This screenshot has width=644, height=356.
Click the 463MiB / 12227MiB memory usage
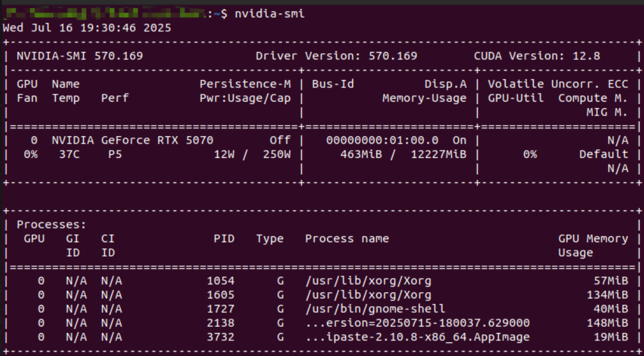point(396,154)
